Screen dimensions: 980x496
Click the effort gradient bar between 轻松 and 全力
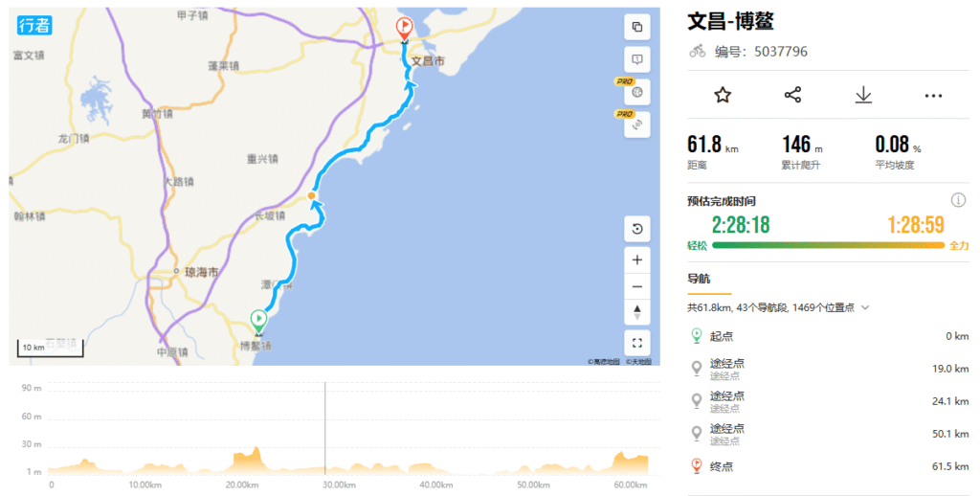828,245
